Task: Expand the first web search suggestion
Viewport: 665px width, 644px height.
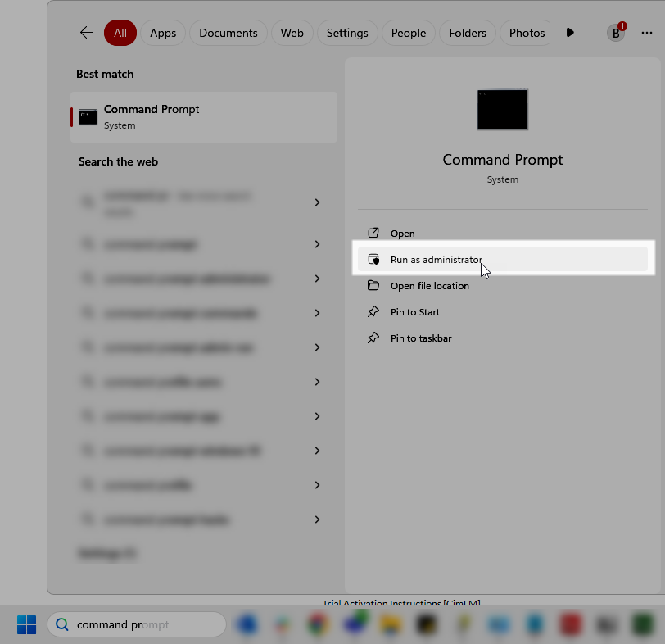Action: 317,202
